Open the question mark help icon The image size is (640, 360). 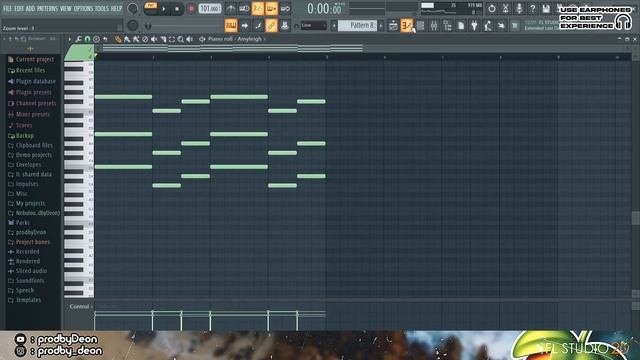[532, 8]
